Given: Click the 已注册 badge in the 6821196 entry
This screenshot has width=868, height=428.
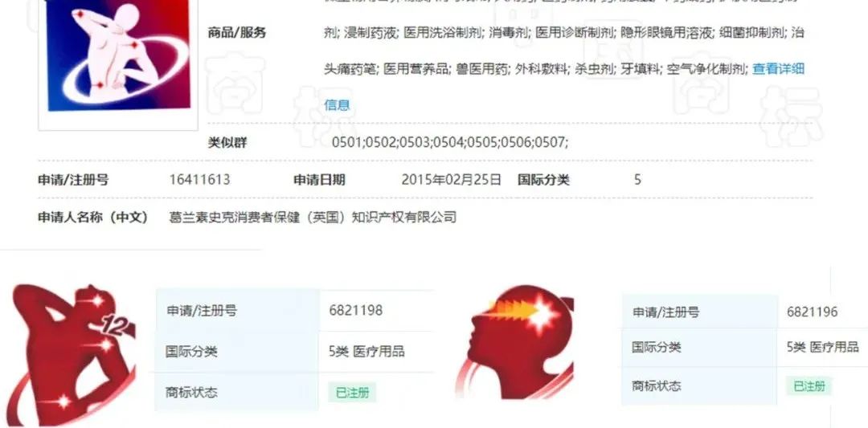Looking at the screenshot, I should pos(809,386).
